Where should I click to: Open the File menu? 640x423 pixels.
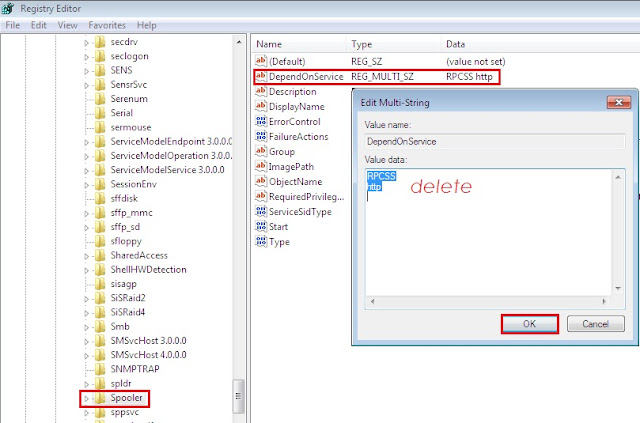pos(13,25)
